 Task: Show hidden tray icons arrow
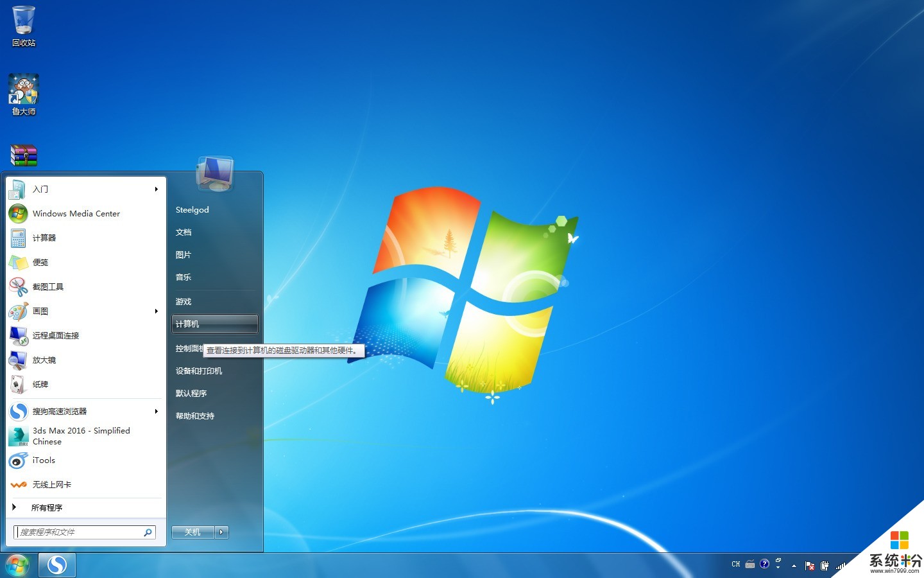794,566
